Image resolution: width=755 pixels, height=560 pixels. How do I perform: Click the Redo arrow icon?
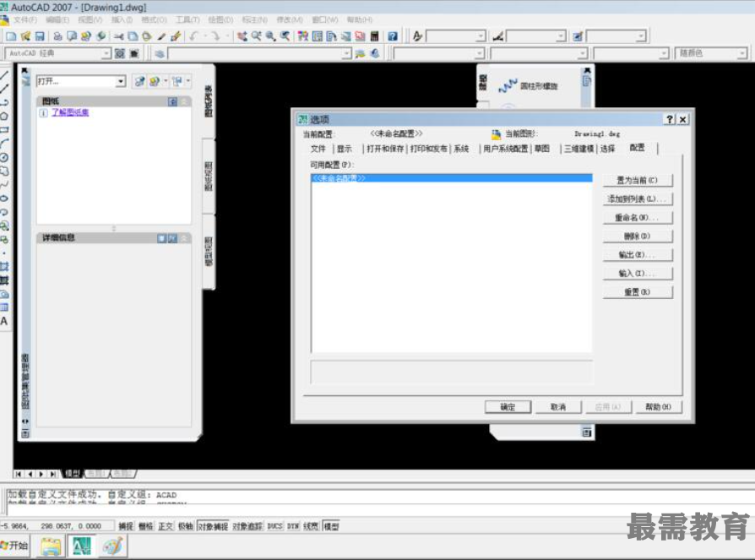pos(215,36)
